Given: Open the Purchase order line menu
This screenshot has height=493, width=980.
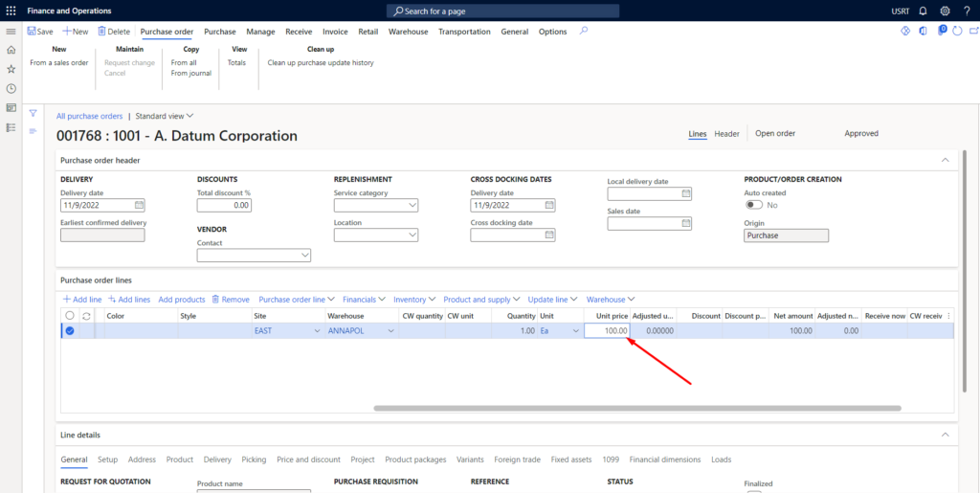Looking at the screenshot, I should point(297,300).
